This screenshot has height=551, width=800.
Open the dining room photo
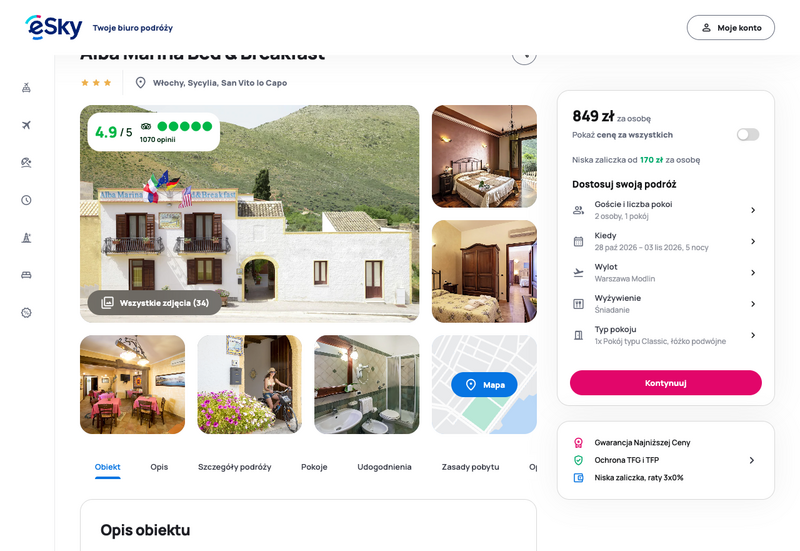coord(133,385)
